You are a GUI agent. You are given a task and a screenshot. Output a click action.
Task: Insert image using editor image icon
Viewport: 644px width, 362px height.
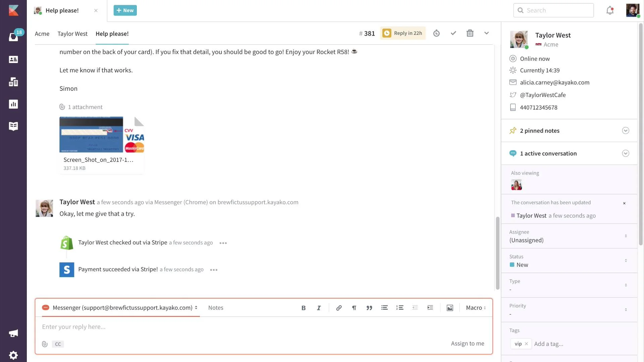(x=450, y=308)
